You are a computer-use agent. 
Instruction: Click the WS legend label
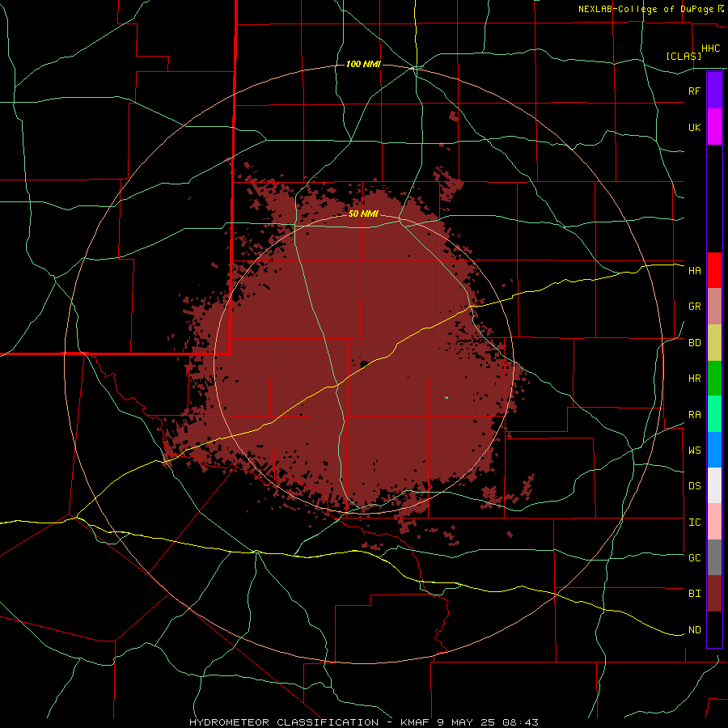pos(694,451)
